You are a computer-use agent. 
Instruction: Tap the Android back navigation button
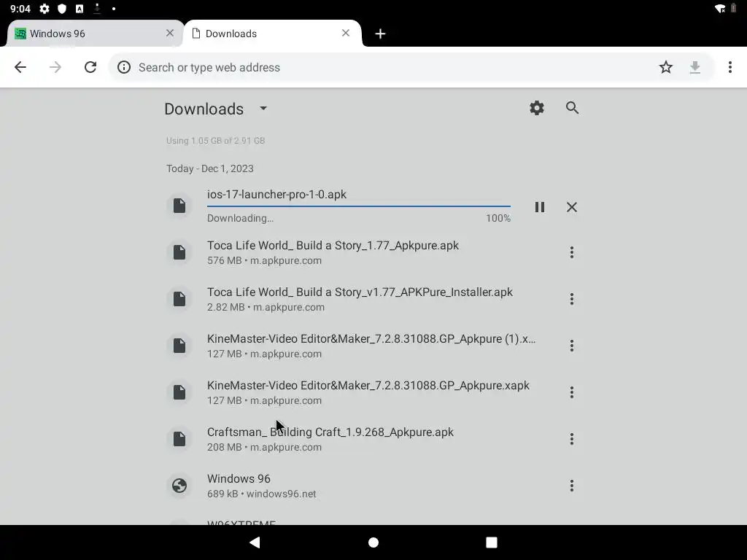click(255, 542)
